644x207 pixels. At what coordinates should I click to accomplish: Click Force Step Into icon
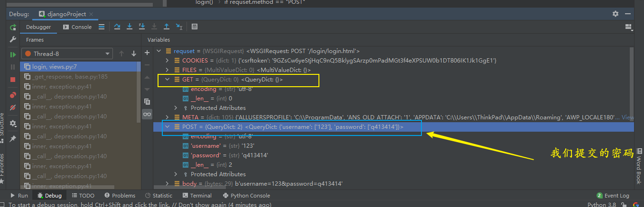154,27
